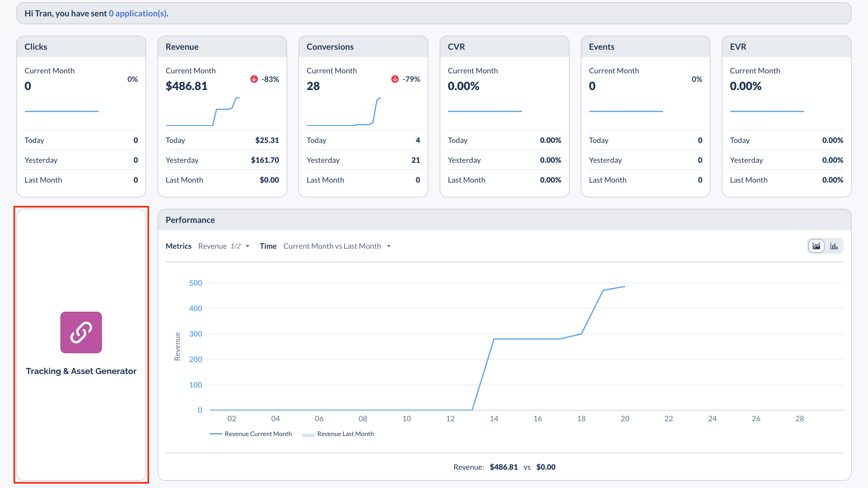
Task: Switch to bar chart view
Action: [x=834, y=246]
